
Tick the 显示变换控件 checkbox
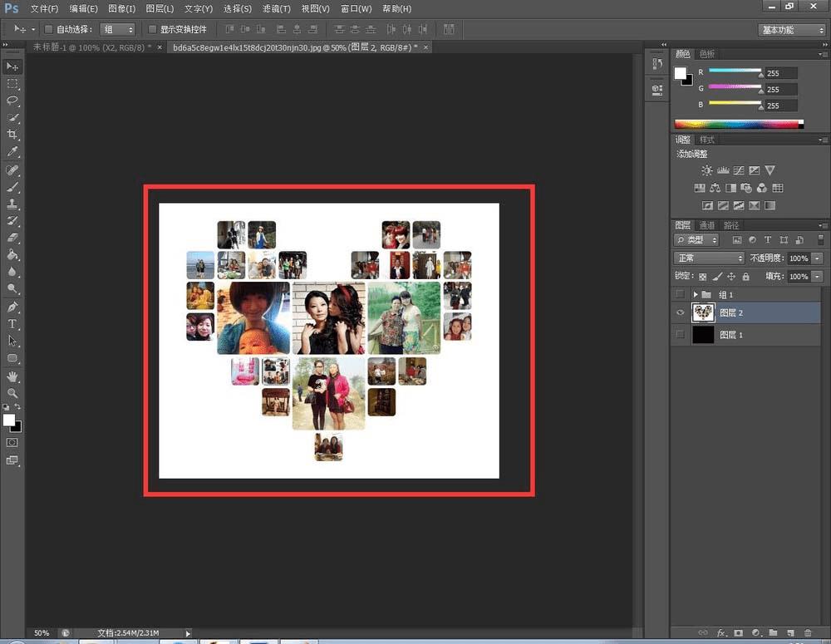(152, 29)
